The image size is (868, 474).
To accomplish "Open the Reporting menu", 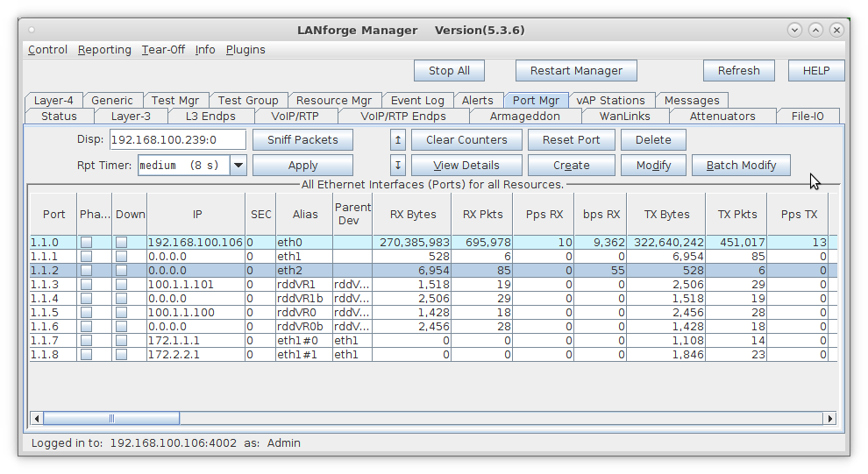I will [104, 50].
